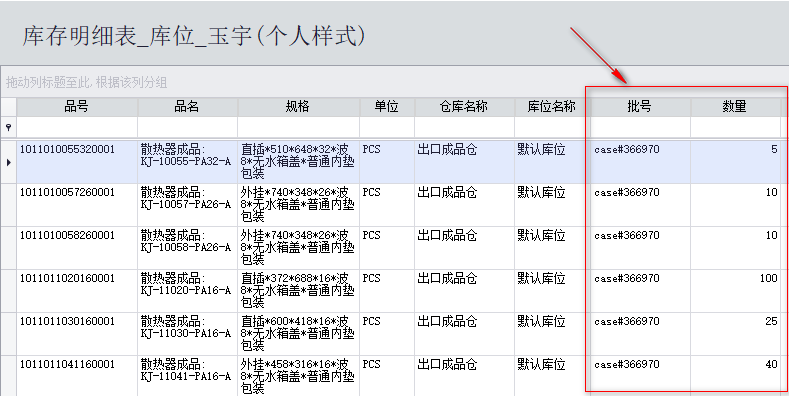Sort by the 品名 column header
The image size is (789, 396).
click(x=188, y=107)
